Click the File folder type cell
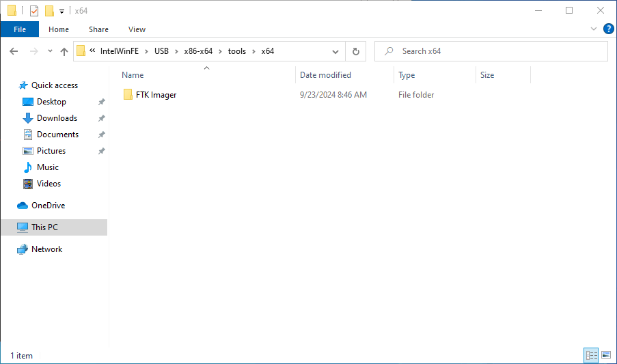The width and height of the screenshot is (617, 364). tap(416, 95)
